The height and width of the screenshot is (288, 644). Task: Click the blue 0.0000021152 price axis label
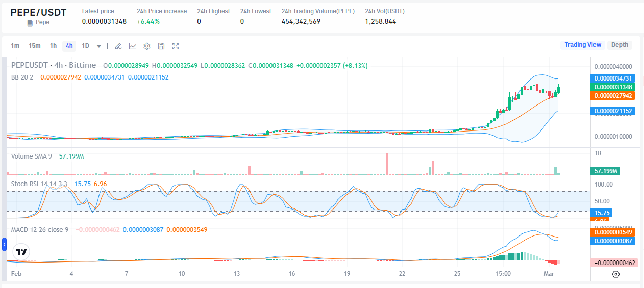pyautogui.click(x=612, y=111)
